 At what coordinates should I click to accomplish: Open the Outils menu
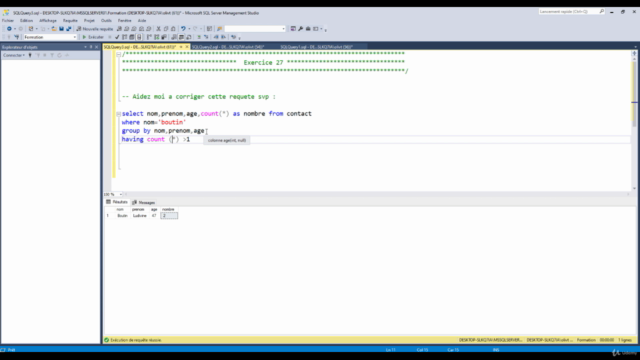(x=106, y=20)
